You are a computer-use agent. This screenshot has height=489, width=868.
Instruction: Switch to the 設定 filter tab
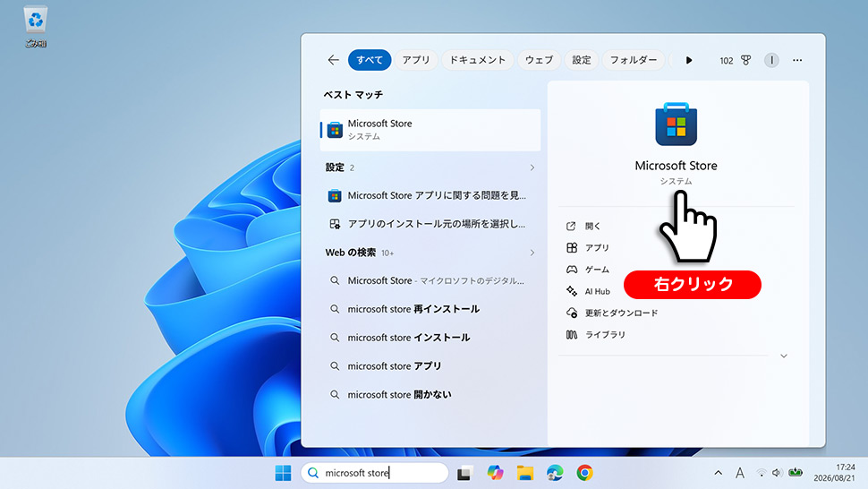pyautogui.click(x=582, y=60)
